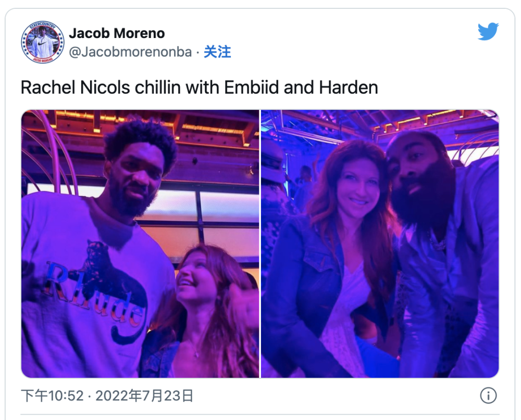The width and height of the screenshot is (521, 420).
Task: Click the word Embiid in the tweet
Action: (252, 87)
